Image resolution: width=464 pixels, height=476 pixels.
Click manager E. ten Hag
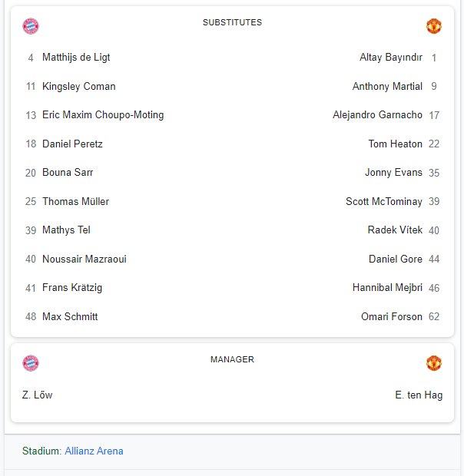click(x=419, y=395)
